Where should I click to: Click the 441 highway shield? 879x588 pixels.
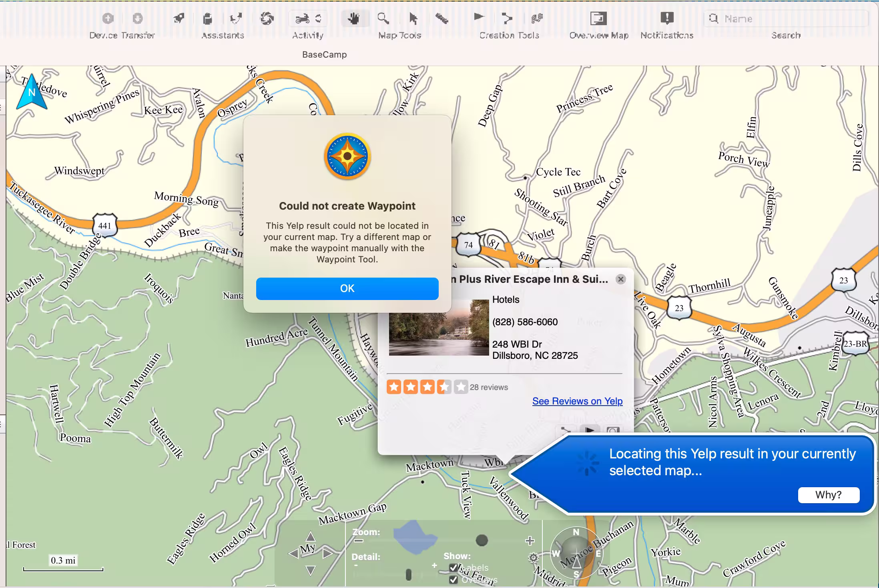(x=104, y=226)
